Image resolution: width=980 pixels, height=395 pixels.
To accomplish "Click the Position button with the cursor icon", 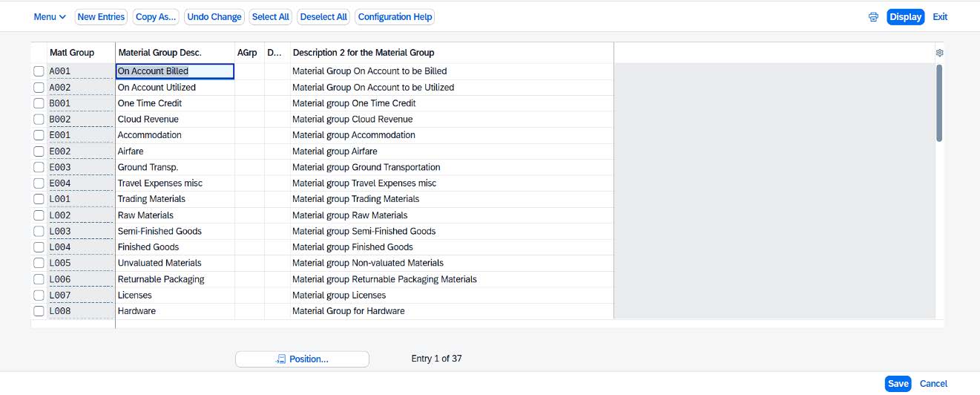I will click(x=302, y=359).
